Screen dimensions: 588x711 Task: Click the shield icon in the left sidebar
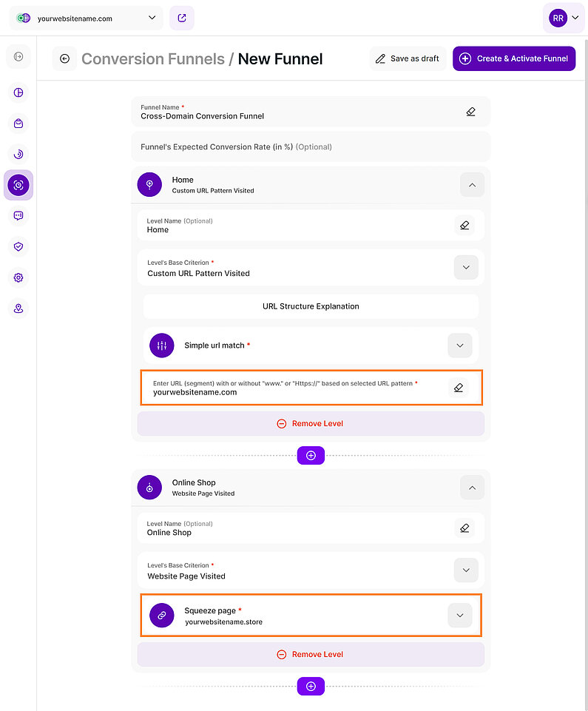(x=18, y=246)
